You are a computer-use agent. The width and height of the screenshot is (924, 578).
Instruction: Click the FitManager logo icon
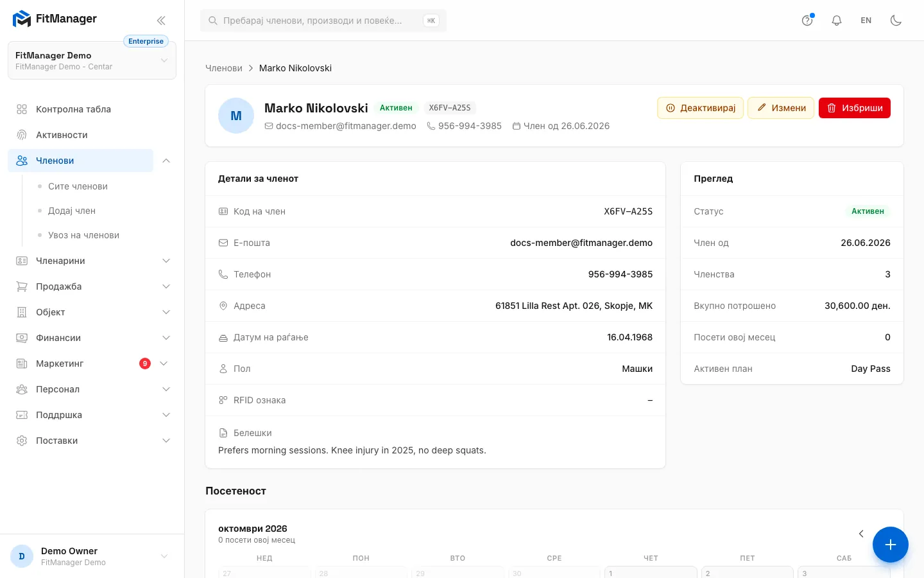(x=22, y=19)
